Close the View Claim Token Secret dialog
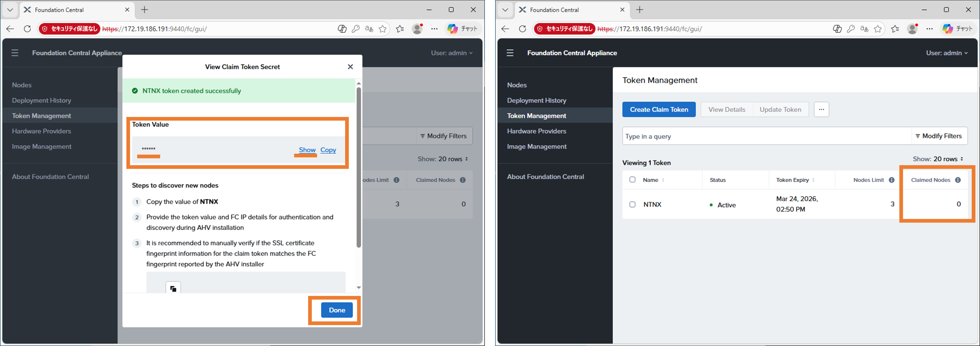This screenshot has height=346, width=980. click(x=350, y=67)
